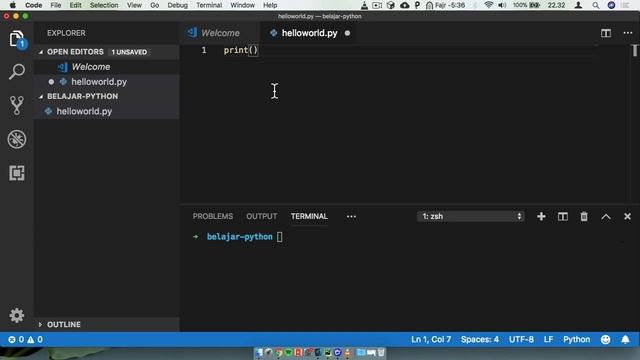640x360 pixels.
Task: Open the Help menu
Action: coord(270,5)
